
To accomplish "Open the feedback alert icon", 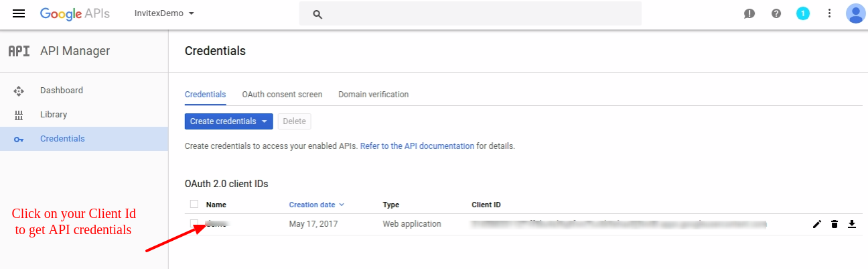I will [x=749, y=13].
